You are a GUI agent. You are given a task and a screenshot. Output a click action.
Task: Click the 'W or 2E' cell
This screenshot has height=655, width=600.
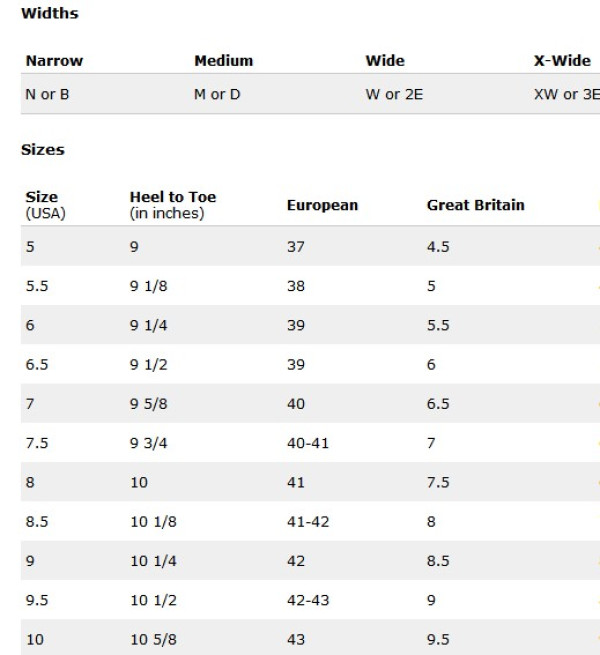coord(394,94)
